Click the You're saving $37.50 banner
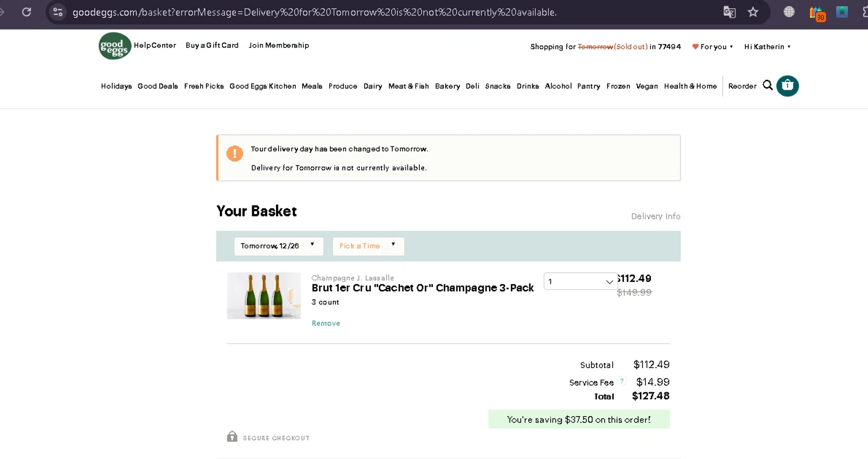This screenshot has width=868, height=459. tap(579, 419)
